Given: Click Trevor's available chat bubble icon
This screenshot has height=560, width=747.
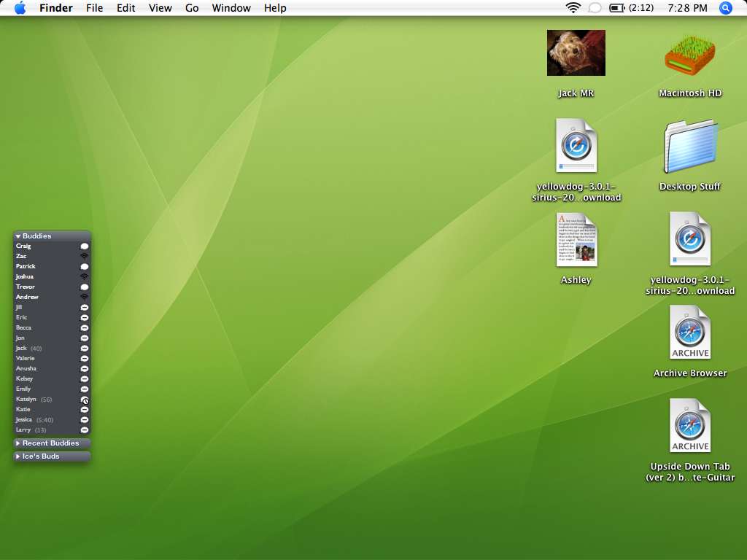Looking at the screenshot, I should tap(85, 287).
